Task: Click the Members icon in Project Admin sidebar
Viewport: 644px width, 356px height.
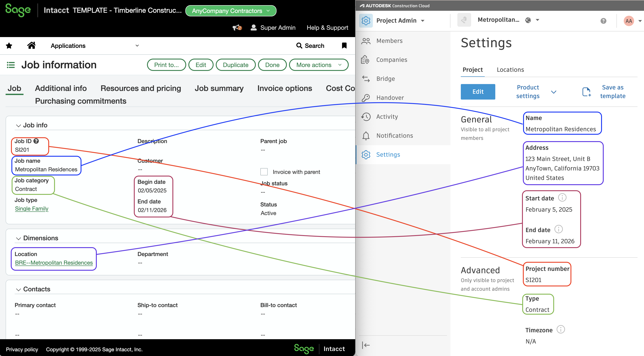Action: (x=366, y=40)
